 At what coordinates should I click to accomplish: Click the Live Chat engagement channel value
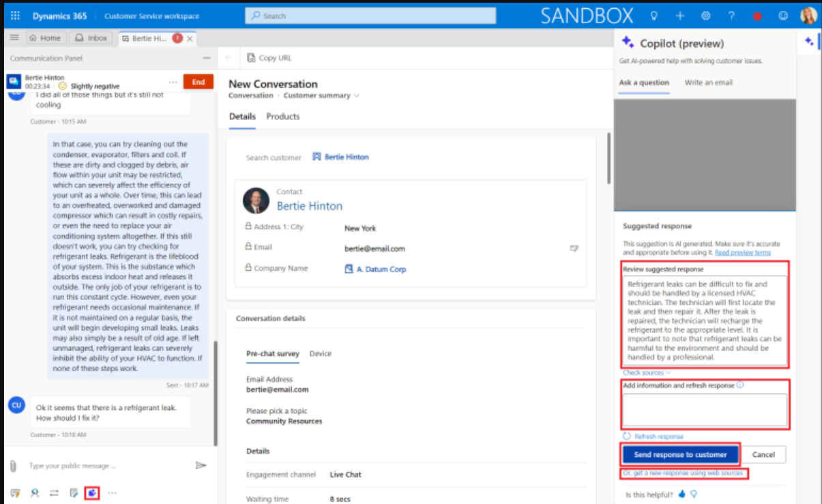click(345, 475)
